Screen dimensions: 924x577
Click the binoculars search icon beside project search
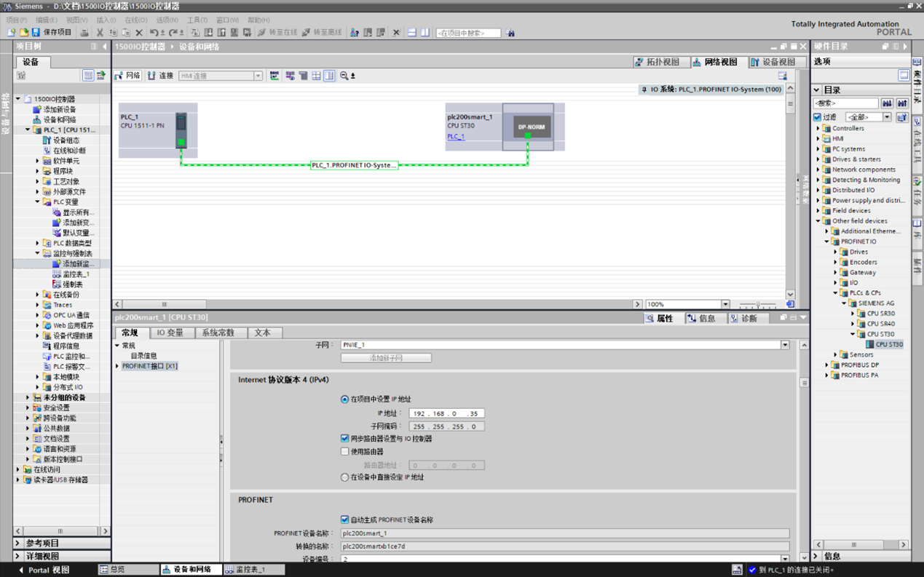pos(510,33)
